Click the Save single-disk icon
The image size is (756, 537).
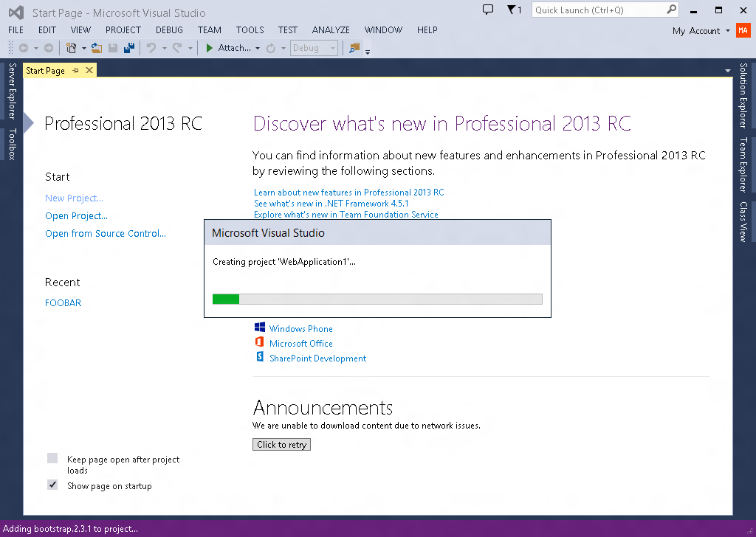tap(113, 48)
